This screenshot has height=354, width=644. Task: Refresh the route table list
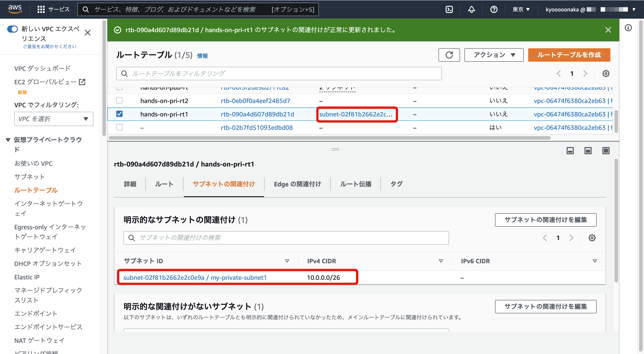449,55
